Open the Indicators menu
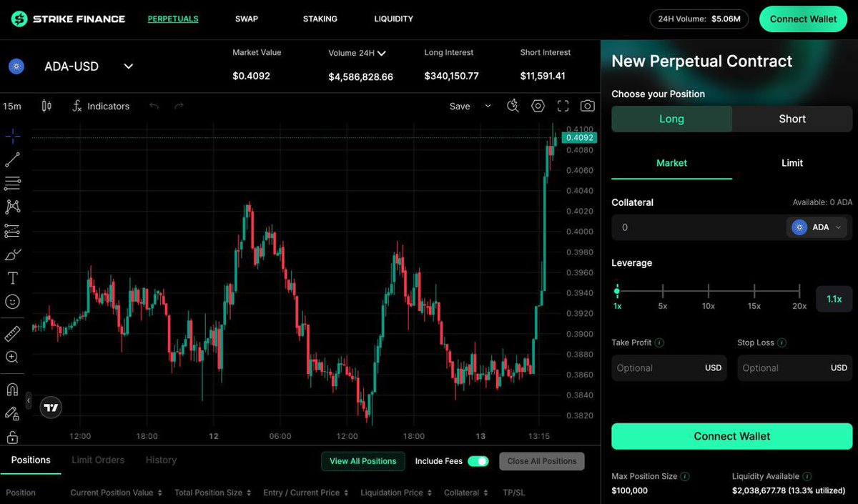This screenshot has height=504, width=858. [x=101, y=106]
